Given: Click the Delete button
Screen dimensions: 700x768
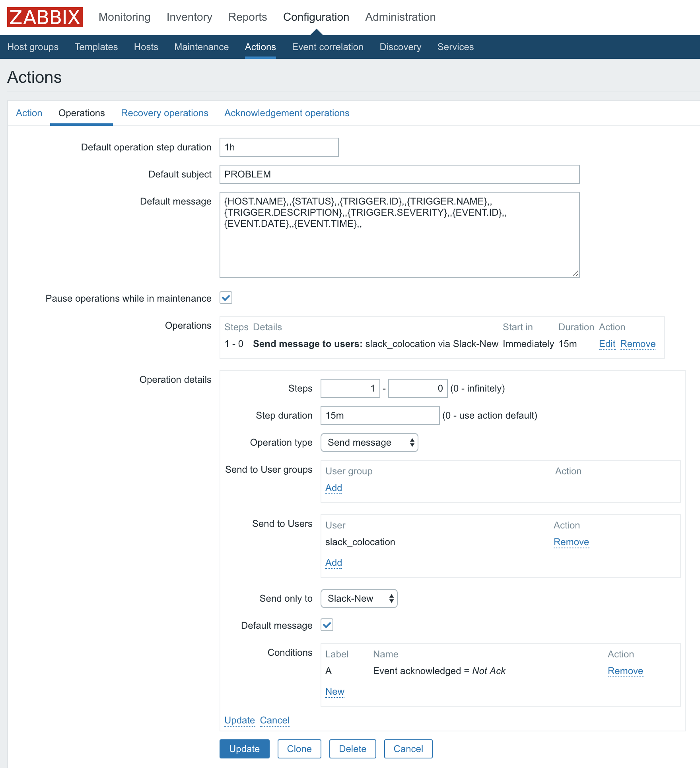Looking at the screenshot, I should [x=352, y=749].
